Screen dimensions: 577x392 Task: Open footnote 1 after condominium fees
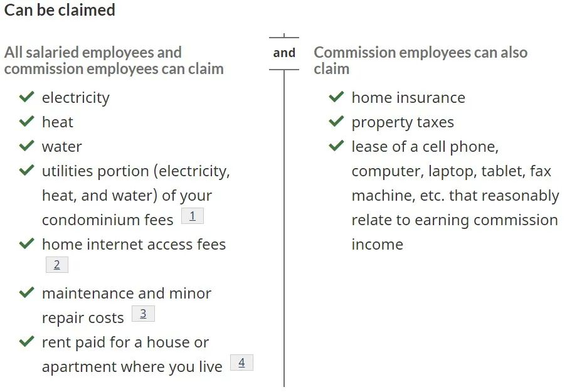[192, 216]
